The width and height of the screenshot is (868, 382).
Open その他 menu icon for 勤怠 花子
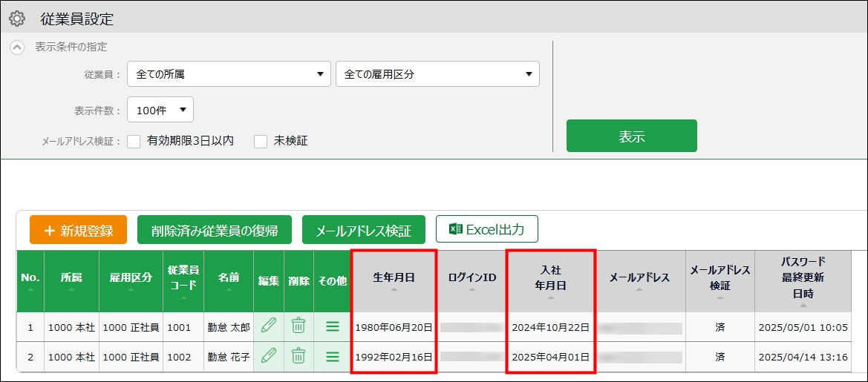[x=332, y=356]
